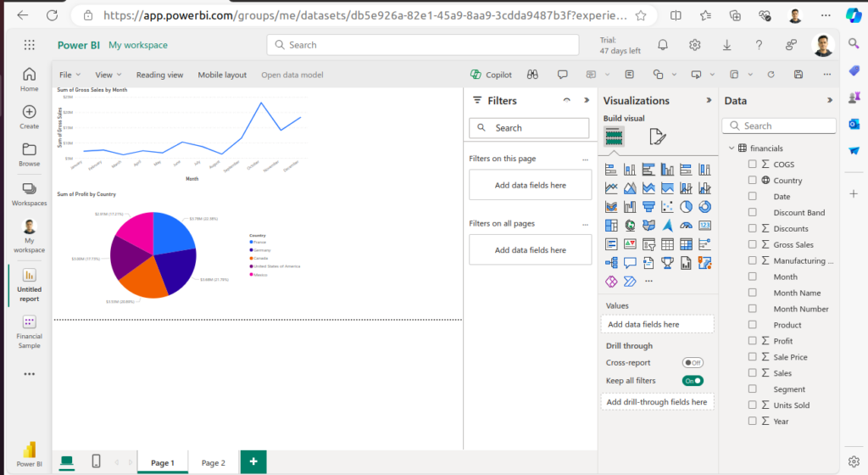Click the refresh visuals toolbar icon
Screen dimensions: 868x475
(x=771, y=75)
